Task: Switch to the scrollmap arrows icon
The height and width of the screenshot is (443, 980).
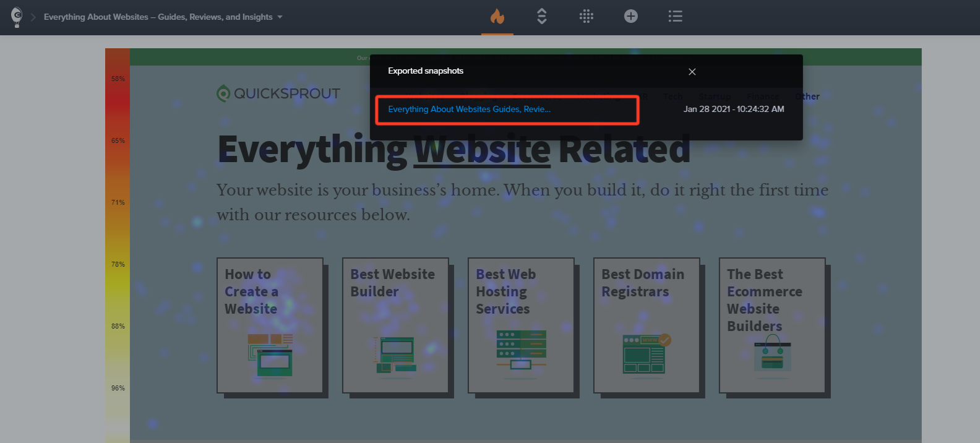Action: [x=542, y=16]
